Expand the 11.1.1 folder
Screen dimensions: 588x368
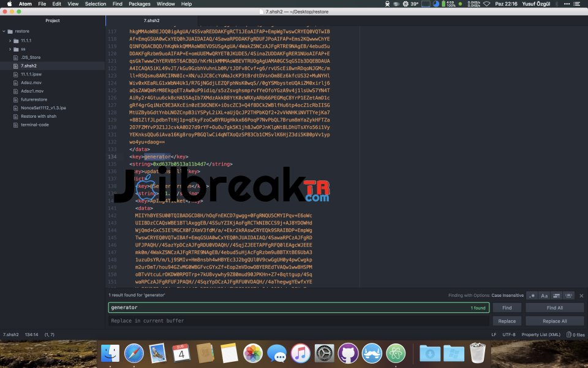point(11,40)
